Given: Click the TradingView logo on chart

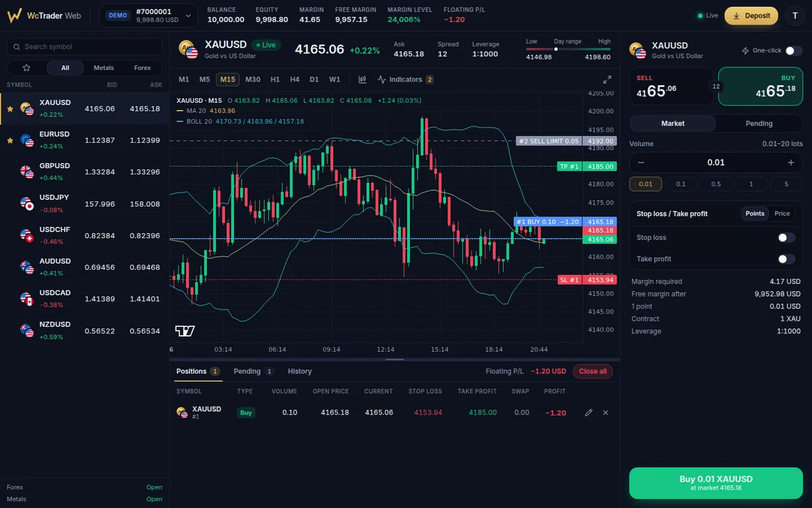Looking at the screenshot, I should click(x=185, y=331).
